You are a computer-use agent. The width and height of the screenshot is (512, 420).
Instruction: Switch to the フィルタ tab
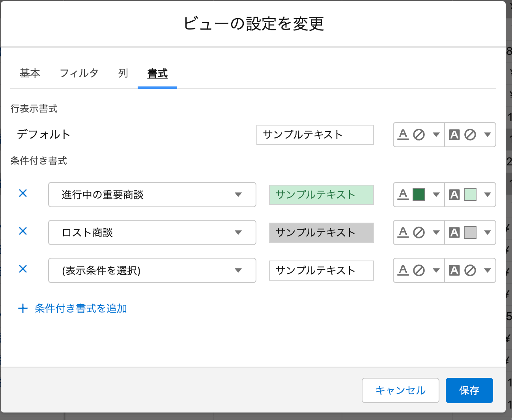79,73
